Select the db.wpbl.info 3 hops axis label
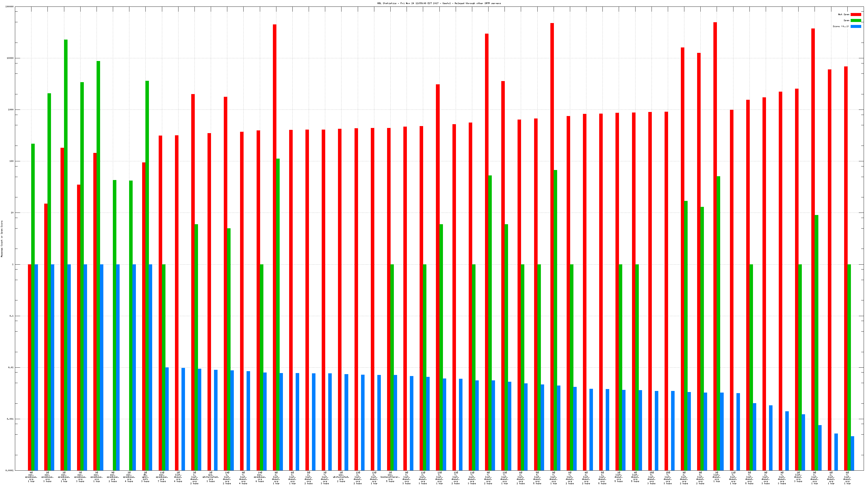 coord(145,477)
